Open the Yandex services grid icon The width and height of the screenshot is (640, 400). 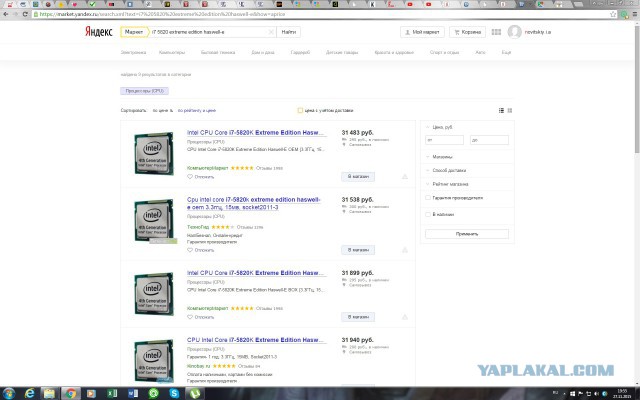[496, 32]
